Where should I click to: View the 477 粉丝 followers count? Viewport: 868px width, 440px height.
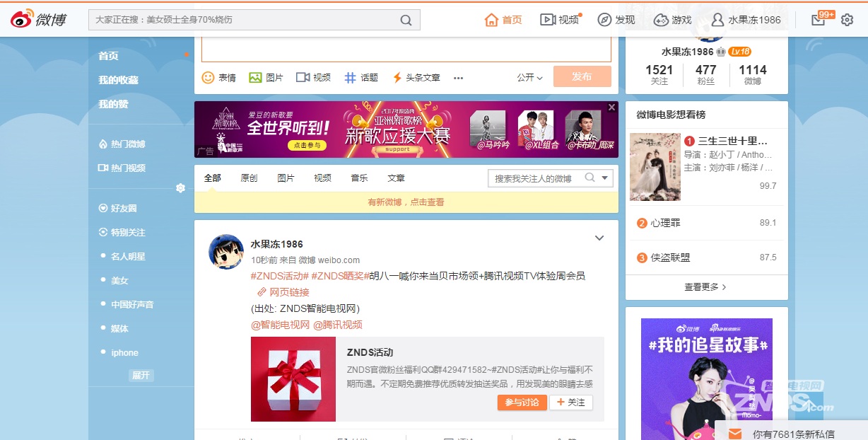pos(706,74)
